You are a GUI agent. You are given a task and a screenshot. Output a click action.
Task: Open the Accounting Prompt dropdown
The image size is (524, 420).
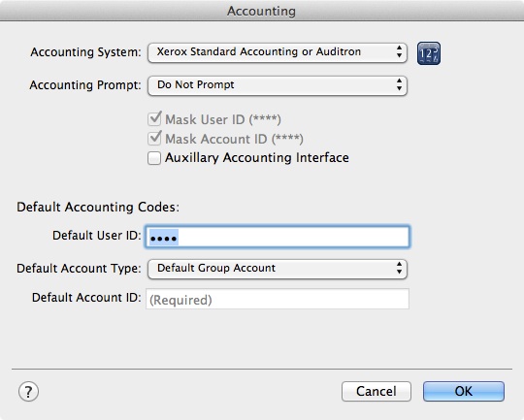[278, 85]
